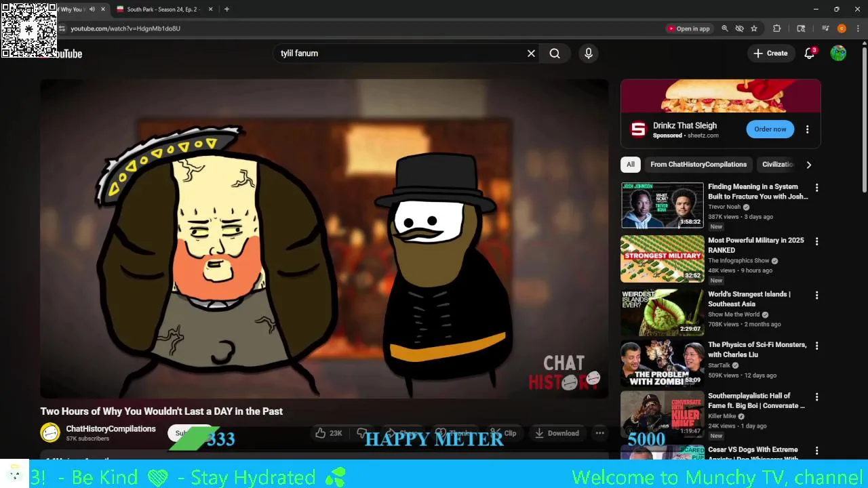Download the video
The height and width of the screenshot is (488, 868).
[x=557, y=433]
